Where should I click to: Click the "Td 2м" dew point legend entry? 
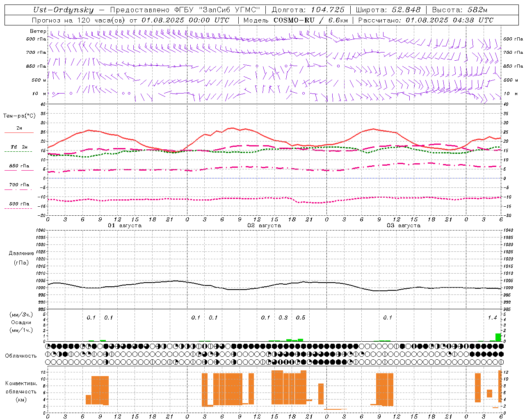[x=19, y=147]
